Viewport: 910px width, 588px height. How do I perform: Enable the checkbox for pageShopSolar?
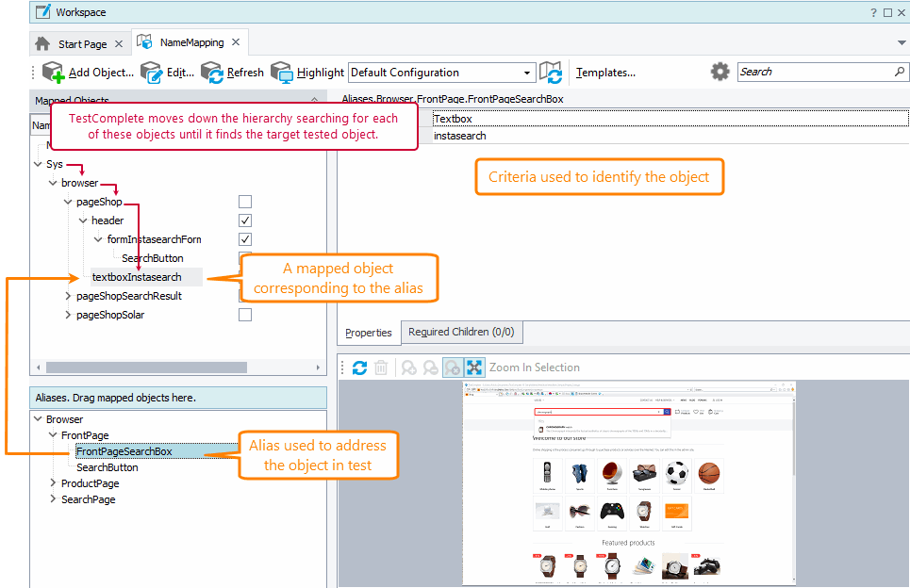tap(244, 315)
